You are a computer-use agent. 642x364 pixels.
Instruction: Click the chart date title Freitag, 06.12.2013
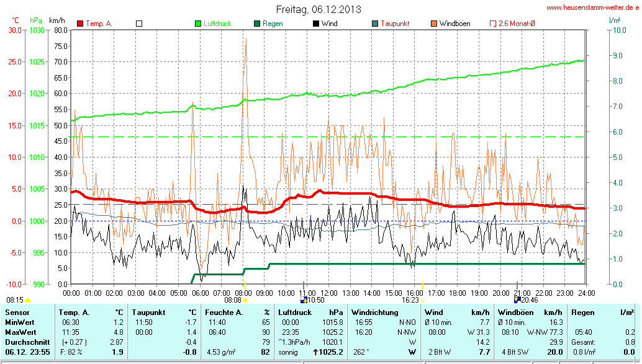tap(319, 9)
